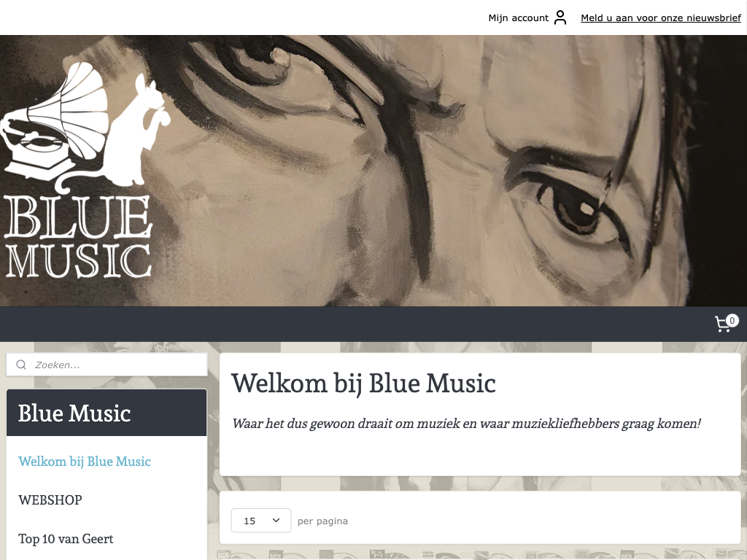The image size is (747, 560).
Task: Focus the Zoeken search field
Action: pyautogui.click(x=107, y=365)
